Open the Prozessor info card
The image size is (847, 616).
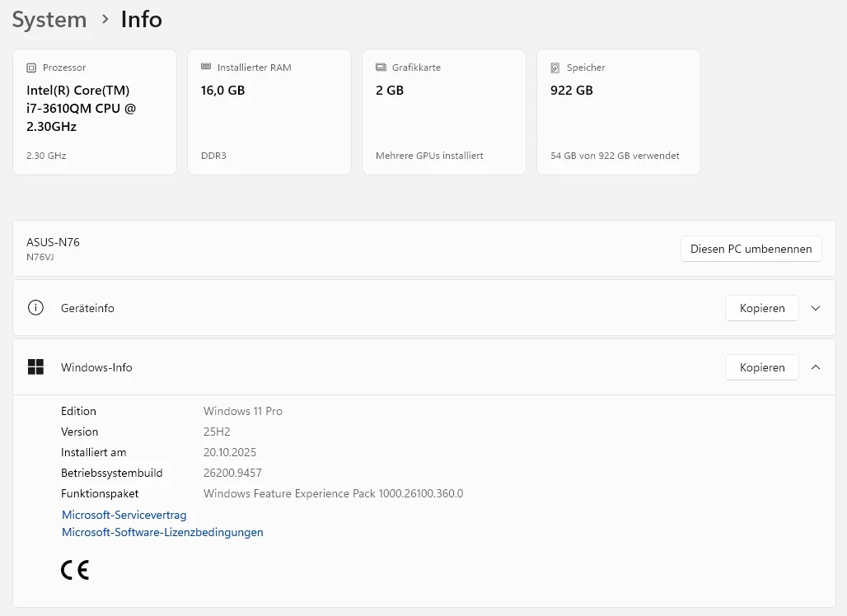pos(95,112)
